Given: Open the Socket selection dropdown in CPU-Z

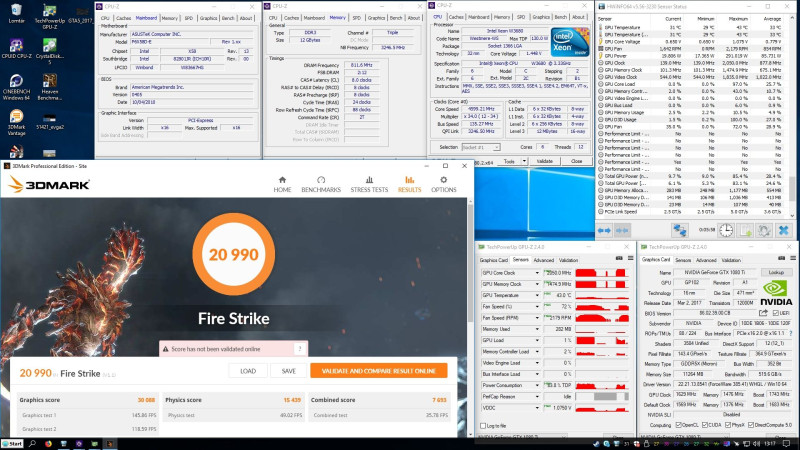Looking at the screenshot, I should (481, 147).
